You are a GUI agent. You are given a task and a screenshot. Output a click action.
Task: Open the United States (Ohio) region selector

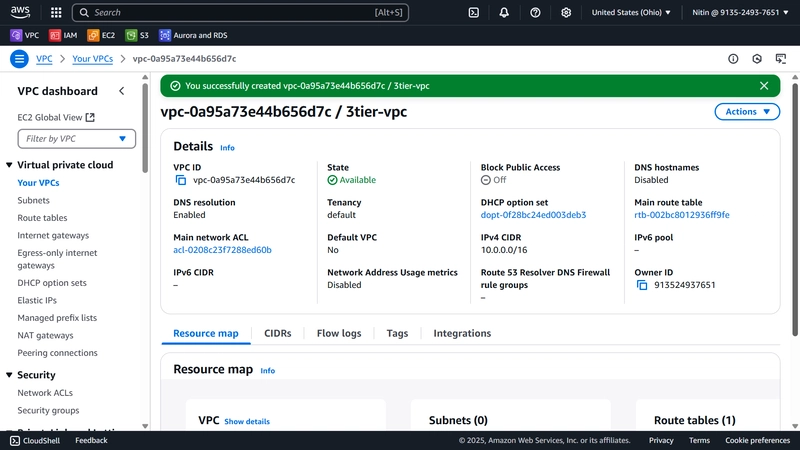click(631, 13)
